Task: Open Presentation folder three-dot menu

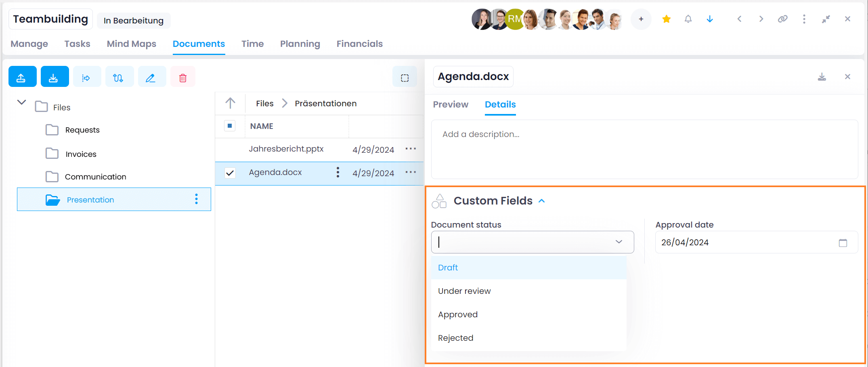Action: [x=196, y=199]
